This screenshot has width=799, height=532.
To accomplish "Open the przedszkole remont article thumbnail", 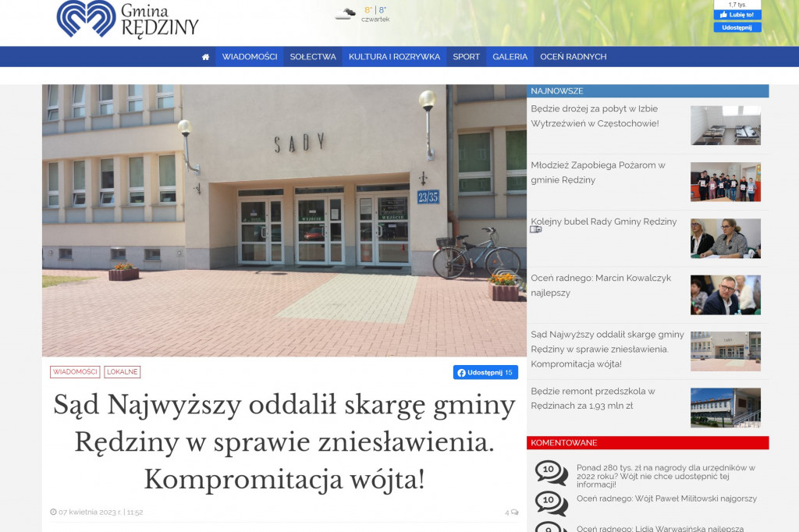I will pos(725,407).
